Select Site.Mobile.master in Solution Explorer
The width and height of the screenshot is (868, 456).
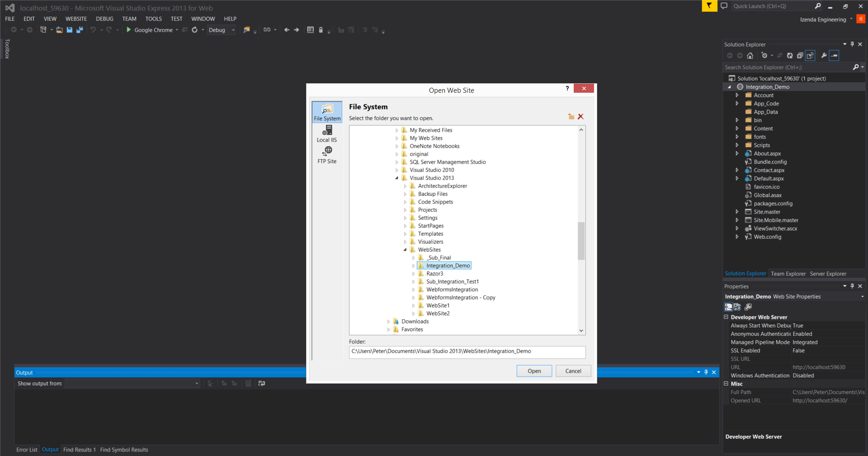pyautogui.click(x=776, y=220)
